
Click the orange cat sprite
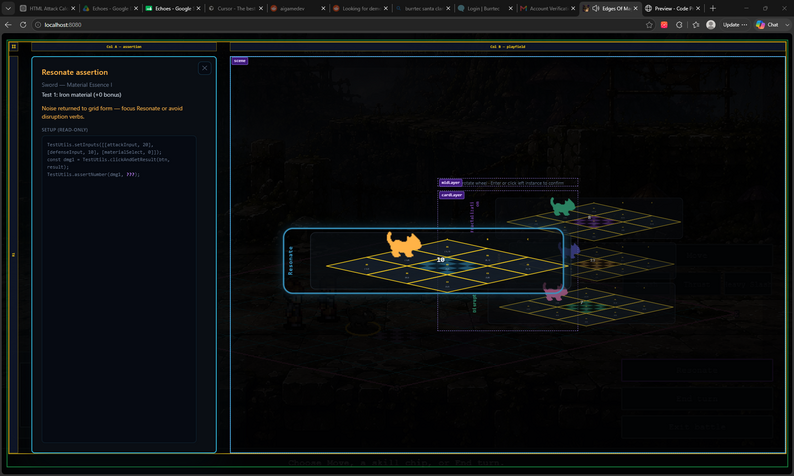(404, 244)
